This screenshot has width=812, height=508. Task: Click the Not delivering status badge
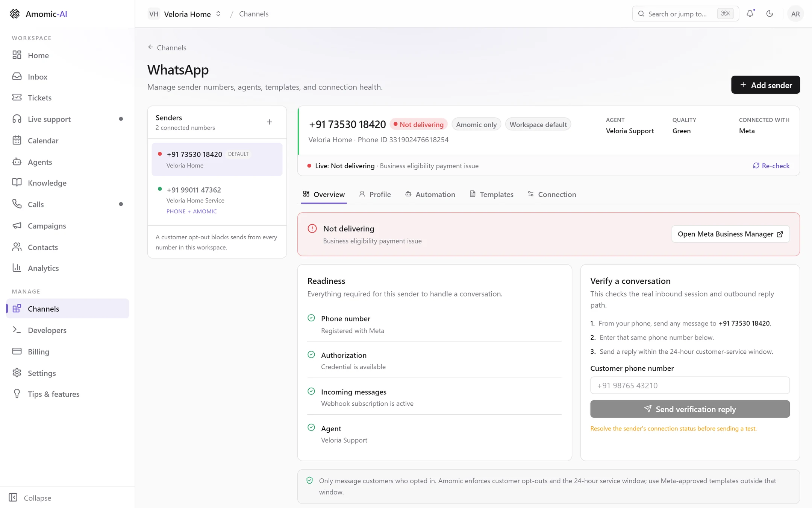pos(418,125)
